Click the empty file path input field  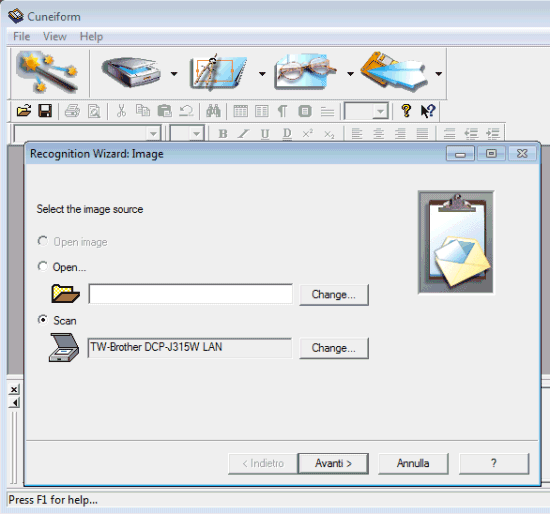(x=190, y=294)
